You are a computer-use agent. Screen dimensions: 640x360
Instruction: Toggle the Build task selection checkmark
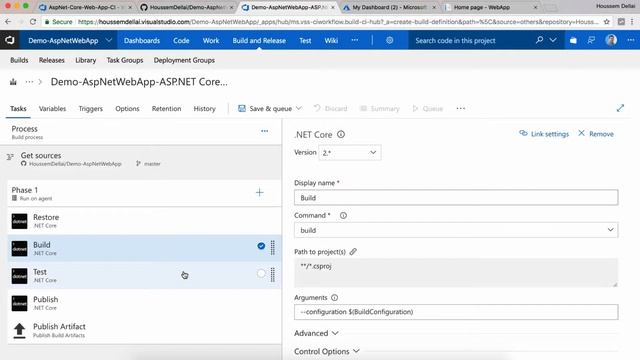click(261, 246)
